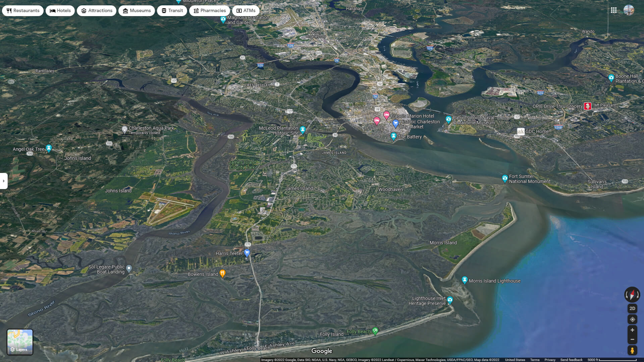Open the Google account avatar
Viewport: 644px width, 362px height.
[629, 10]
